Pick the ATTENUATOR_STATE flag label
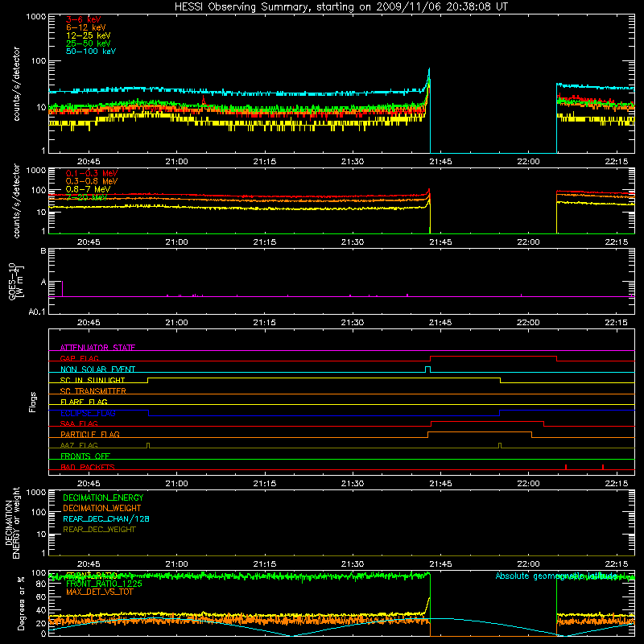Viewport: 644px width, 644px height. pos(97,348)
